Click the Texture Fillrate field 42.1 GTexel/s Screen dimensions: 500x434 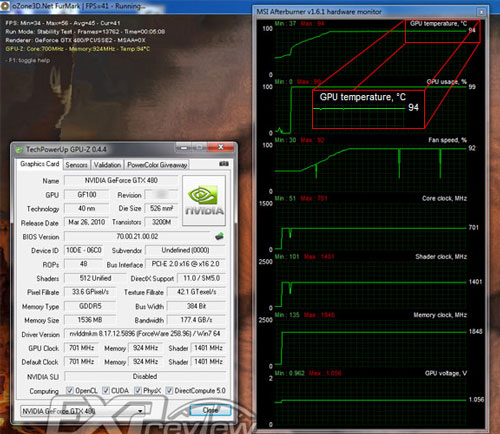click(196, 292)
